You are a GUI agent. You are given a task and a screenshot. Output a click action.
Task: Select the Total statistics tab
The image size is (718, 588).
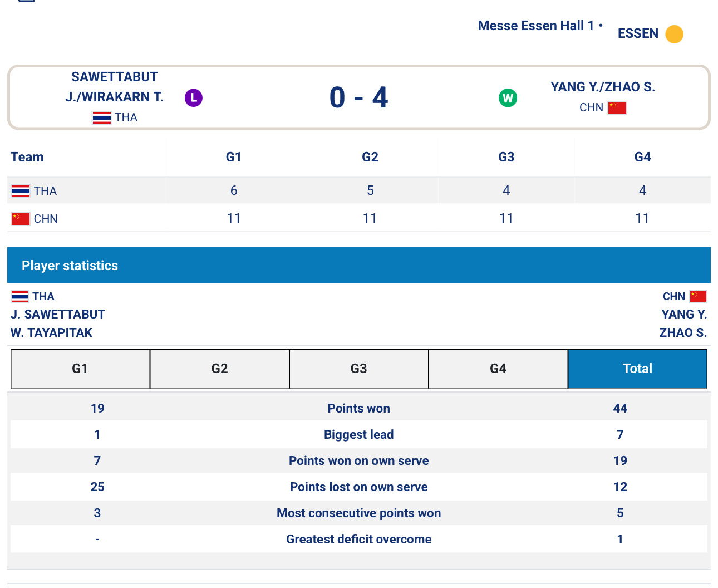(637, 369)
